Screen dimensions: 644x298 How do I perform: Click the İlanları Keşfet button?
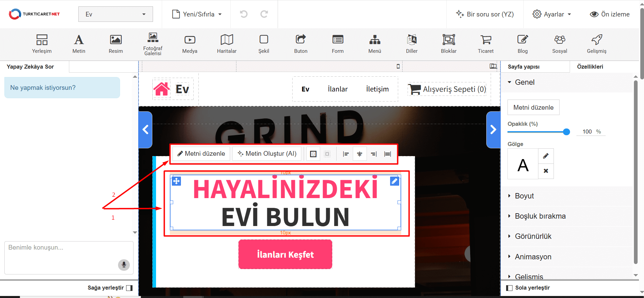point(285,255)
